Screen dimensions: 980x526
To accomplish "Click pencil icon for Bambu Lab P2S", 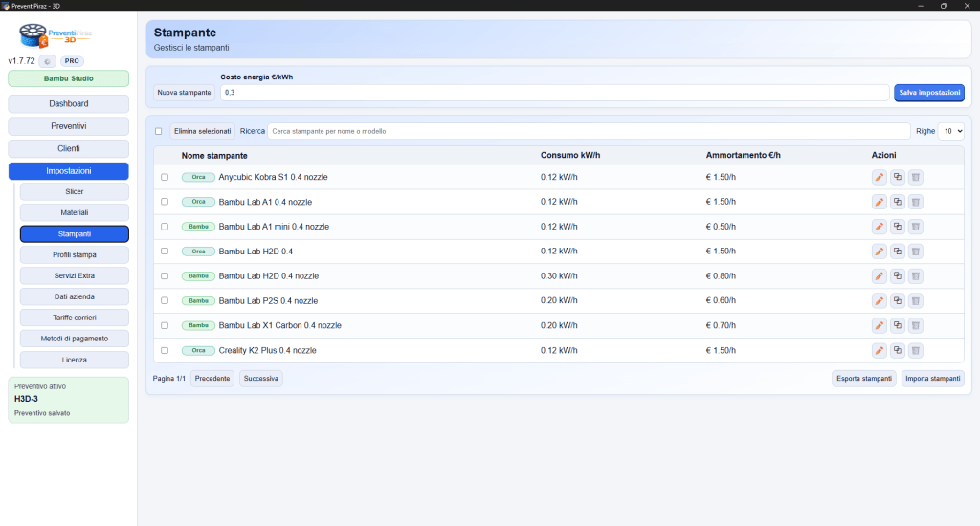I will [x=879, y=301].
